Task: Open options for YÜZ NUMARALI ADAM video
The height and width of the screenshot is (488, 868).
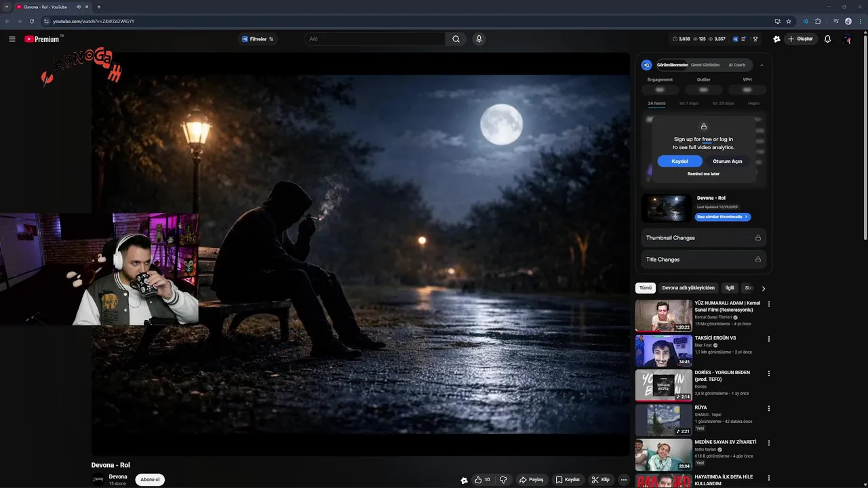Action: [768, 304]
